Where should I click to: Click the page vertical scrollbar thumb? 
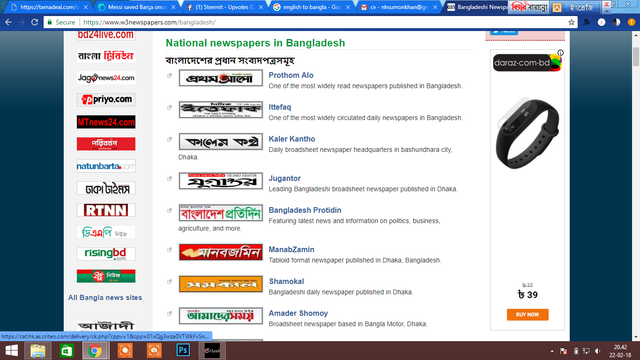click(x=636, y=56)
